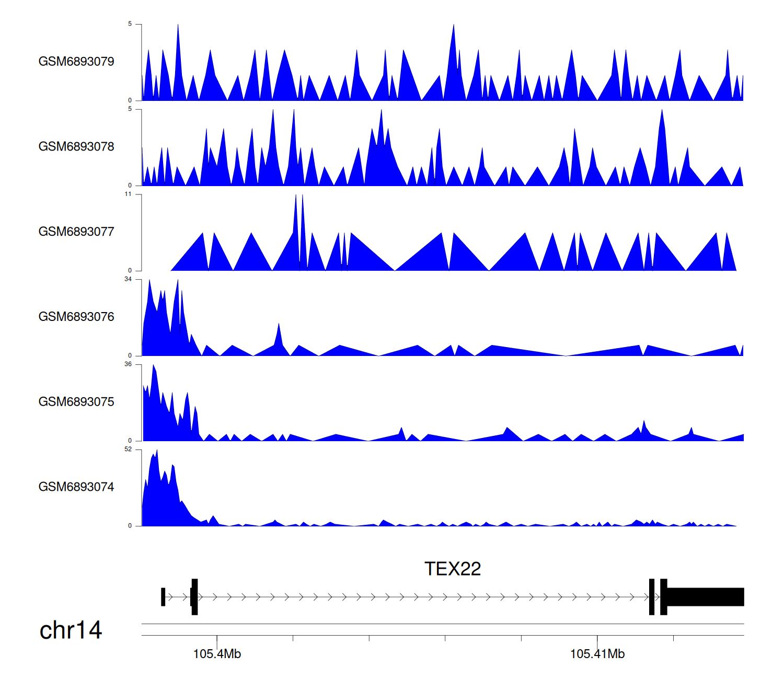Click the 105.4Mb axis tick label
This screenshot has height=690, width=784.
tap(217, 654)
